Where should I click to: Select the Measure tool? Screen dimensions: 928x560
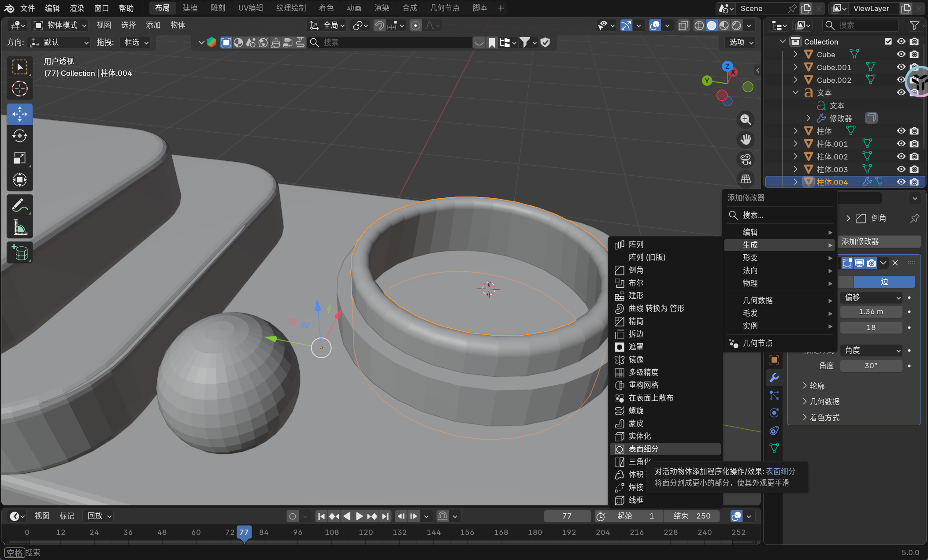20,228
